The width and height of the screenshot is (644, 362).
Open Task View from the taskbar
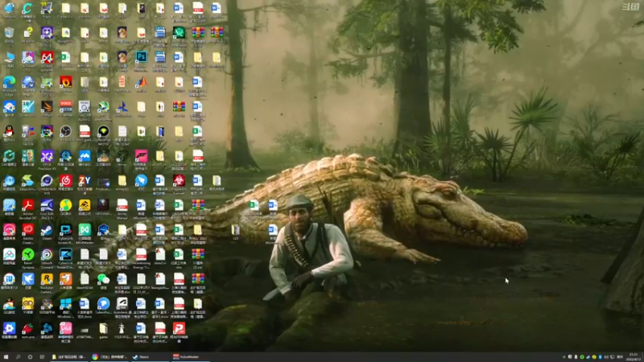click(42, 357)
